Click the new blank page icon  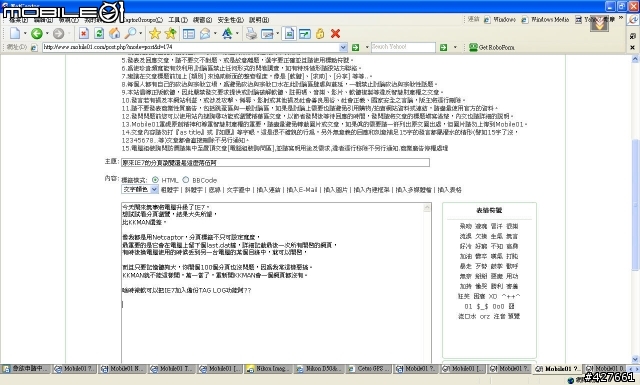click(15, 33)
